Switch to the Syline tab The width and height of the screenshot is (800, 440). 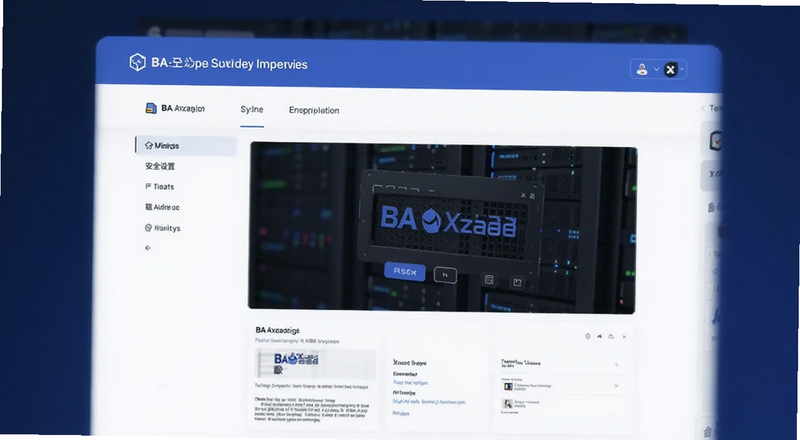pyautogui.click(x=252, y=109)
